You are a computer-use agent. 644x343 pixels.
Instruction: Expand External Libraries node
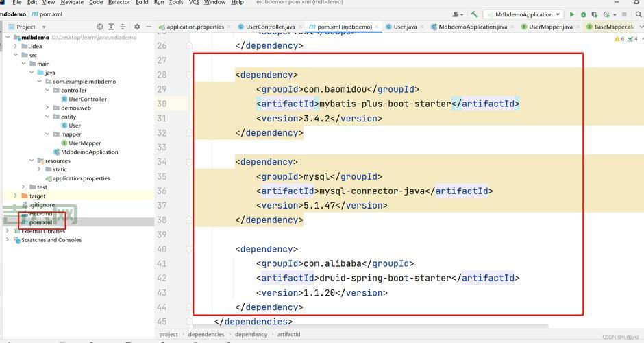[x=8, y=231]
